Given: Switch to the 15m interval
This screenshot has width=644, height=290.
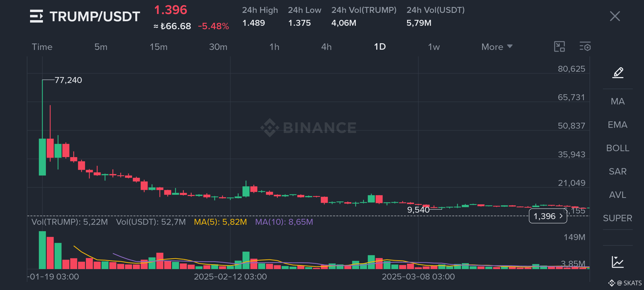Looking at the screenshot, I should (159, 47).
